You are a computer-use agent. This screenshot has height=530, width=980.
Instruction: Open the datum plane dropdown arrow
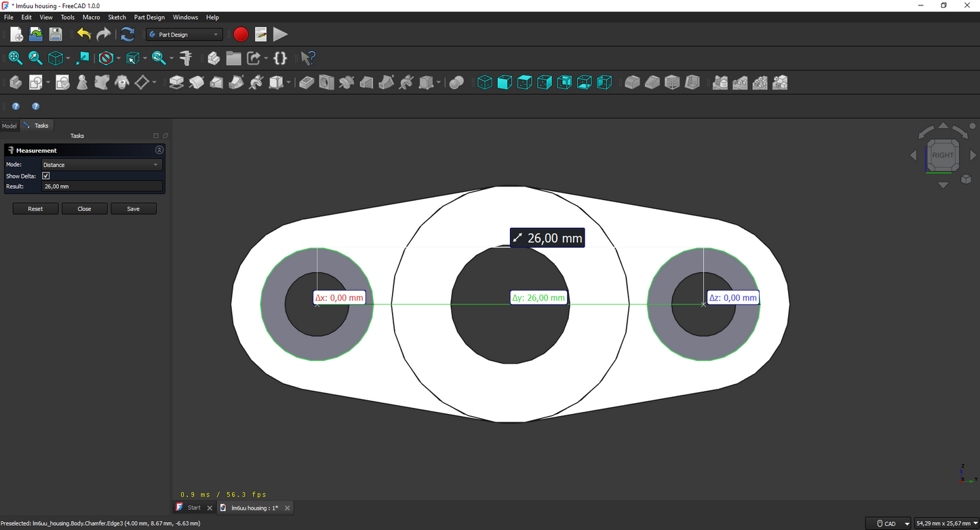[x=155, y=83]
